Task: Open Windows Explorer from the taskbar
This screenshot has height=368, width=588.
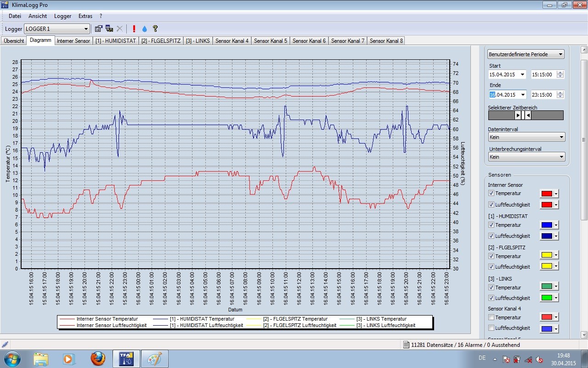Action: (40, 359)
